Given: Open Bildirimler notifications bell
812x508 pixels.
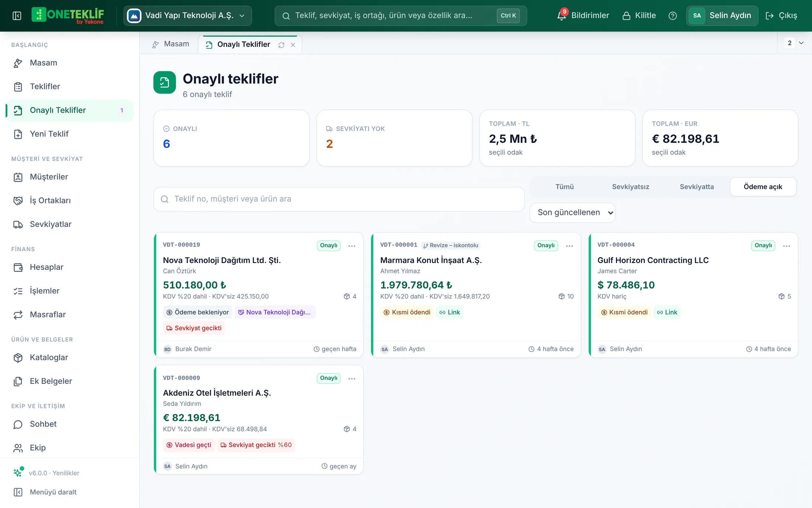Looking at the screenshot, I should click(583, 16).
